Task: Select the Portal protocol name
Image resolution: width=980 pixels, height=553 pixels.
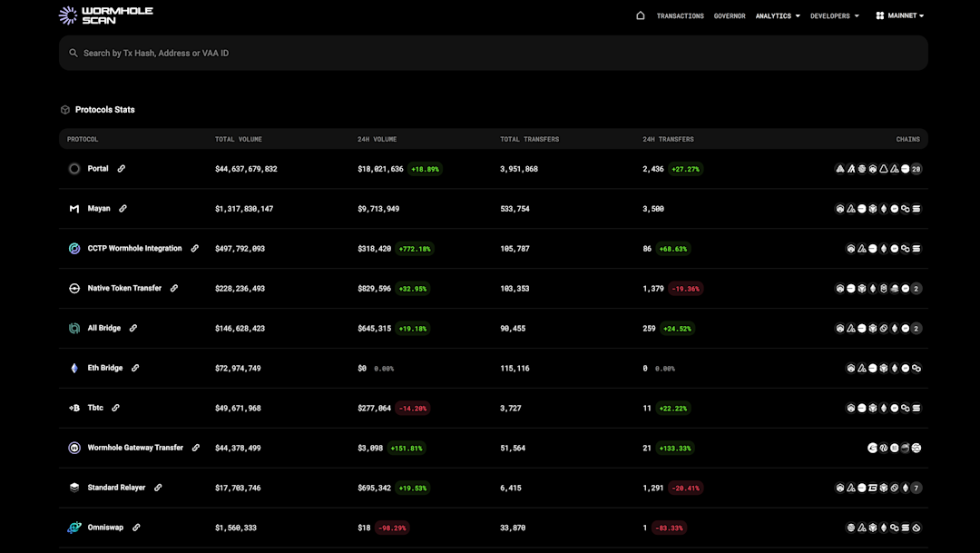Action: [97, 168]
